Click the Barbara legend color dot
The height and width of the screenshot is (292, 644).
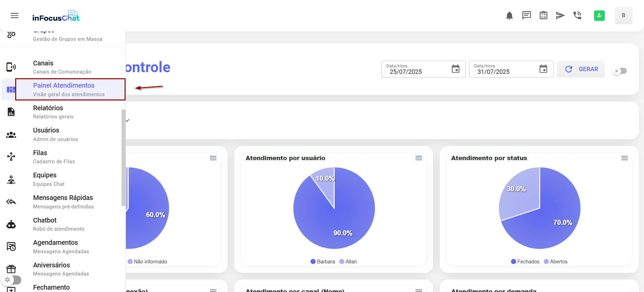tap(313, 262)
